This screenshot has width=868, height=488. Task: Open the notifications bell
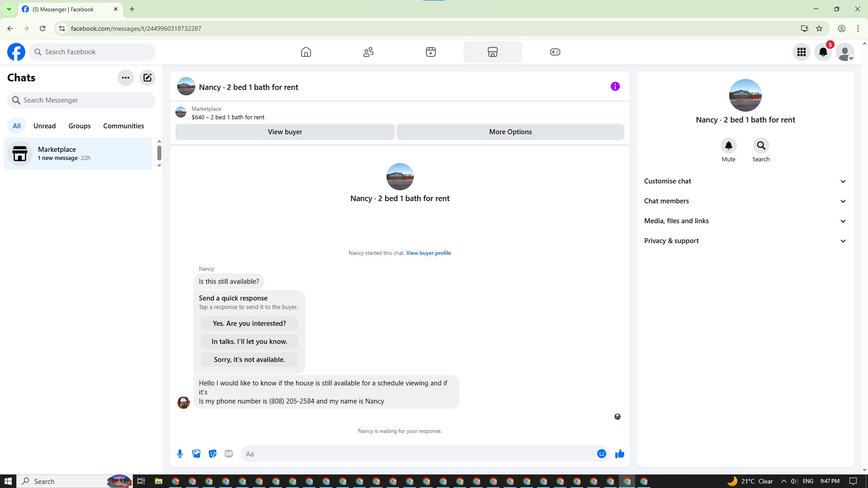point(823,52)
